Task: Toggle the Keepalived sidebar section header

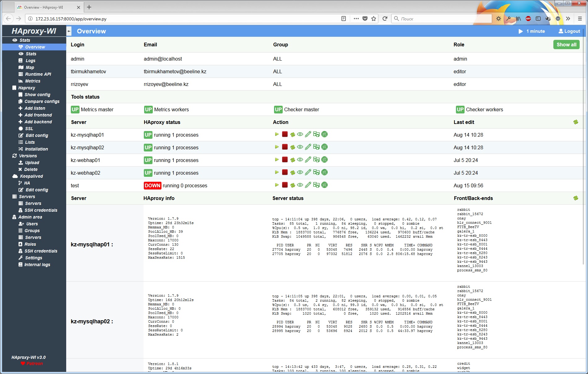Action: pos(28,176)
